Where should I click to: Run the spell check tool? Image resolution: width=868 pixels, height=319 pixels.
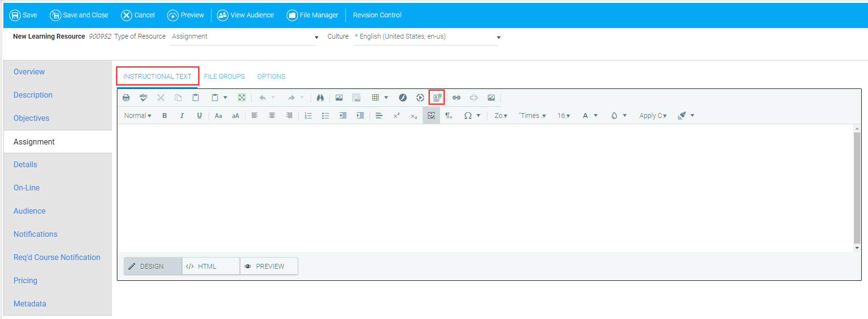(x=143, y=98)
